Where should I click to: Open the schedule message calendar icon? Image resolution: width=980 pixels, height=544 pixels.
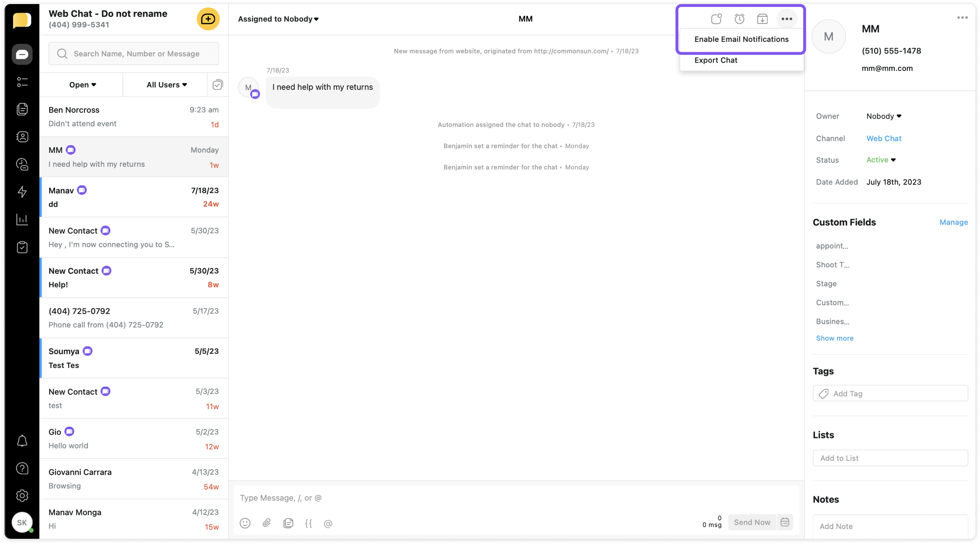click(x=785, y=522)
